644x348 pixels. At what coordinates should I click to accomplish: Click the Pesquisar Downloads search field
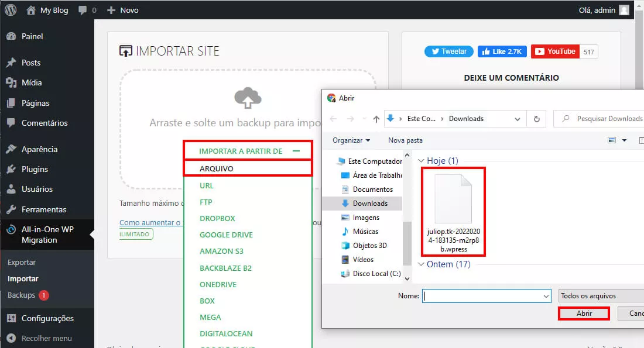pyautogui.click(x=600, y=119)
